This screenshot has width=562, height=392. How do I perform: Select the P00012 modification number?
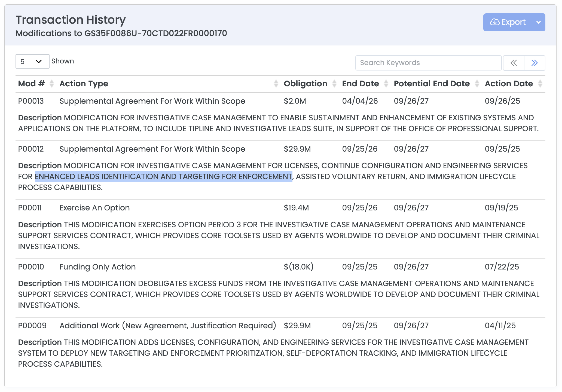pos(31,149)
